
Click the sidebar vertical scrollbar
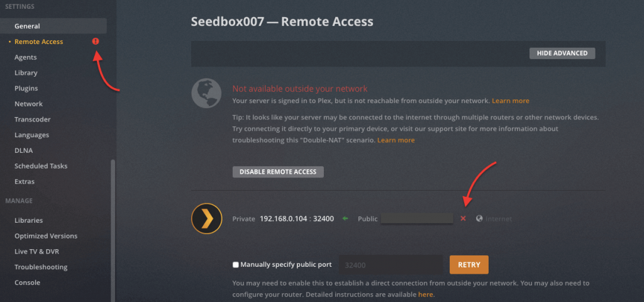point(113,226)
